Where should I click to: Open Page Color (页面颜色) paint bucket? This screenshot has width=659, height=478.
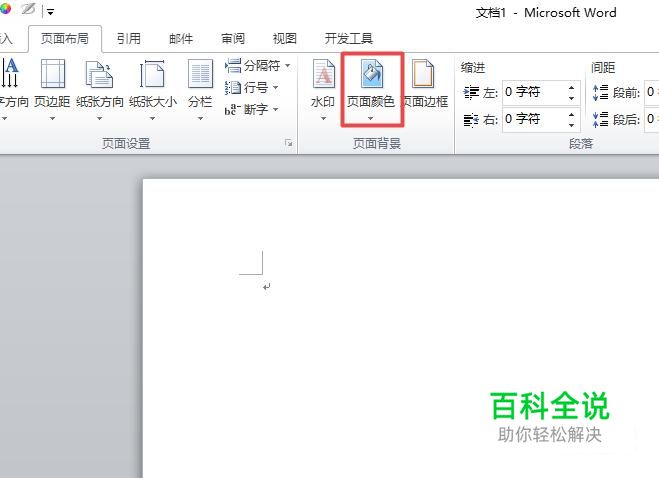[x=372, y=74]
